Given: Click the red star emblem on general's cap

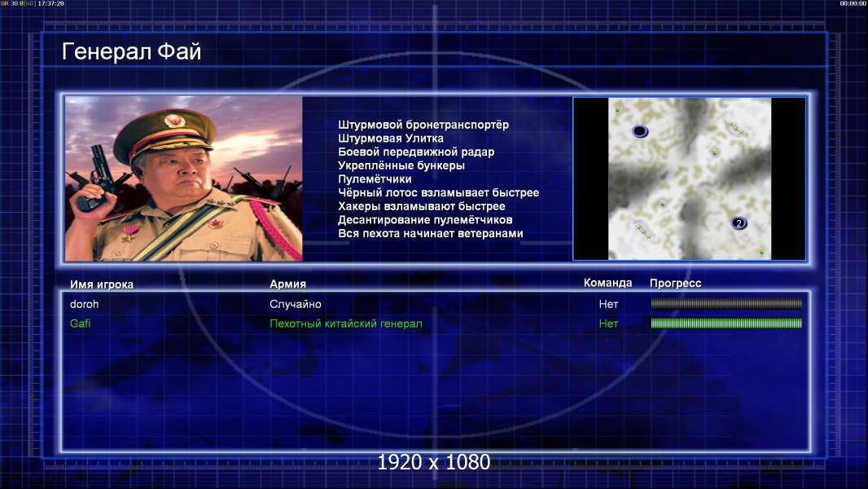Looking at the screenshot, I should pyautogui.click(x=173, y=120).
